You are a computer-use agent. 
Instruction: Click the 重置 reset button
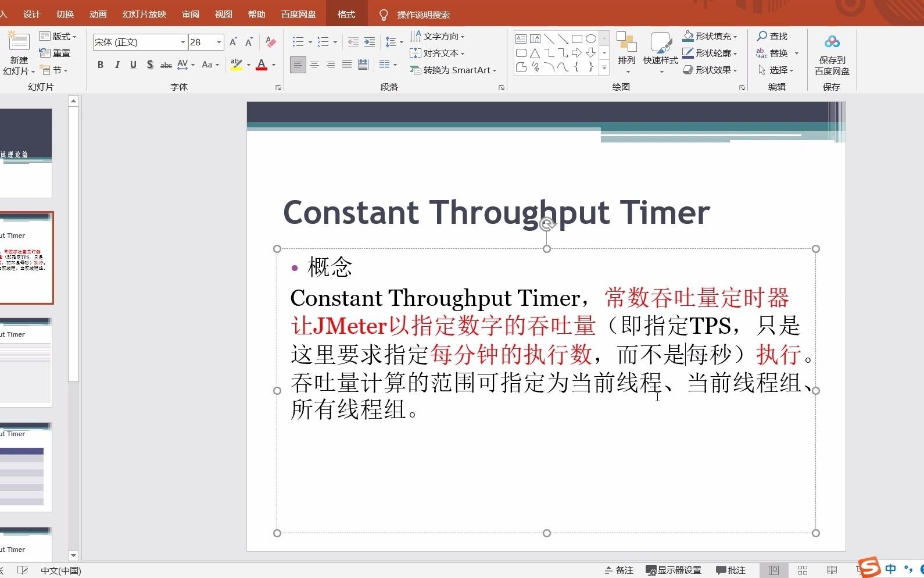click(55, 53)
